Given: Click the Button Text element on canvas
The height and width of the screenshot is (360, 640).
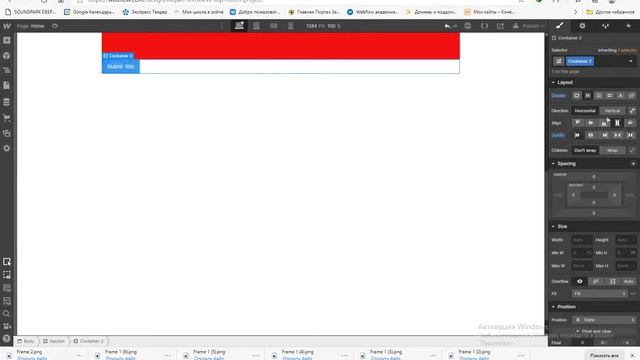Looking at the screenshot, I should [x=121, y=66].
